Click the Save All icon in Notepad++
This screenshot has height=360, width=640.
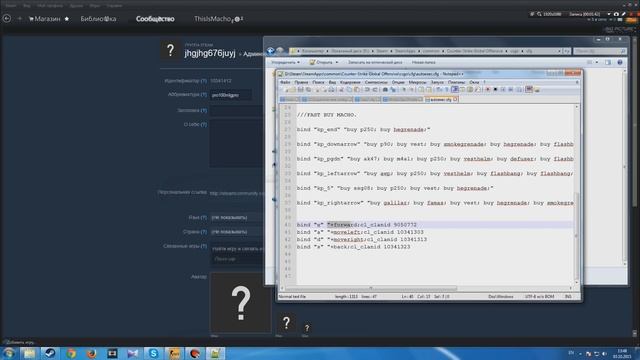coord(308,89)
